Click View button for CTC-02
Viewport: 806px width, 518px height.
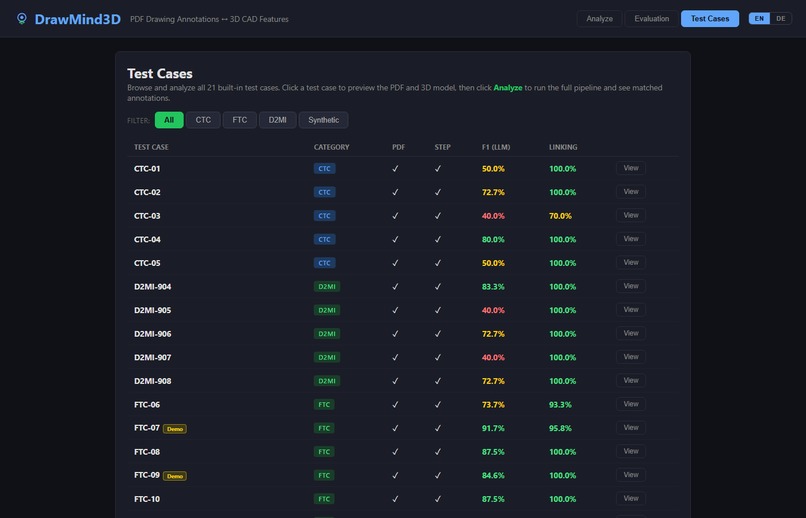pyautogui.click(x=631, y=192)
